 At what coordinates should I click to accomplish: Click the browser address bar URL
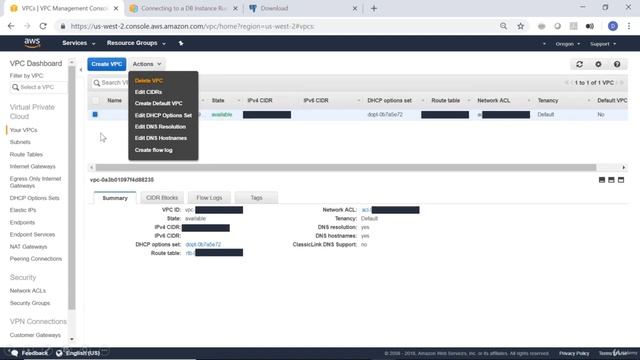(x=192, y=27)
